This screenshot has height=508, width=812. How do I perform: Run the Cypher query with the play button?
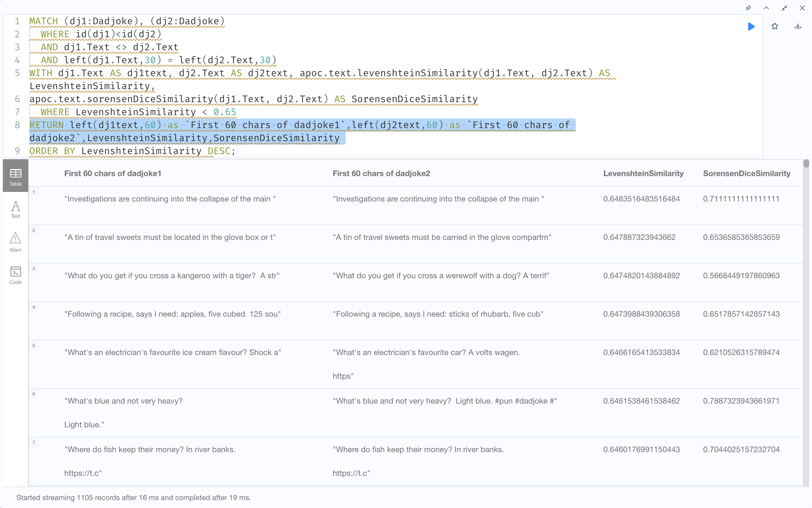(751, 27)
